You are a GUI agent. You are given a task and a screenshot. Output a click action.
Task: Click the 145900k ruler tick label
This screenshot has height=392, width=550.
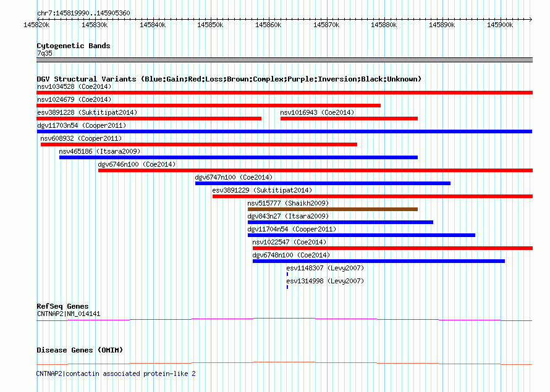coord(500,25)
